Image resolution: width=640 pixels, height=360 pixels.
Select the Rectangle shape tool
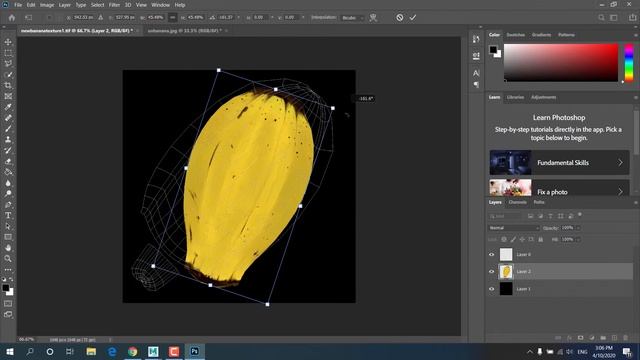(x=8, y=237)
